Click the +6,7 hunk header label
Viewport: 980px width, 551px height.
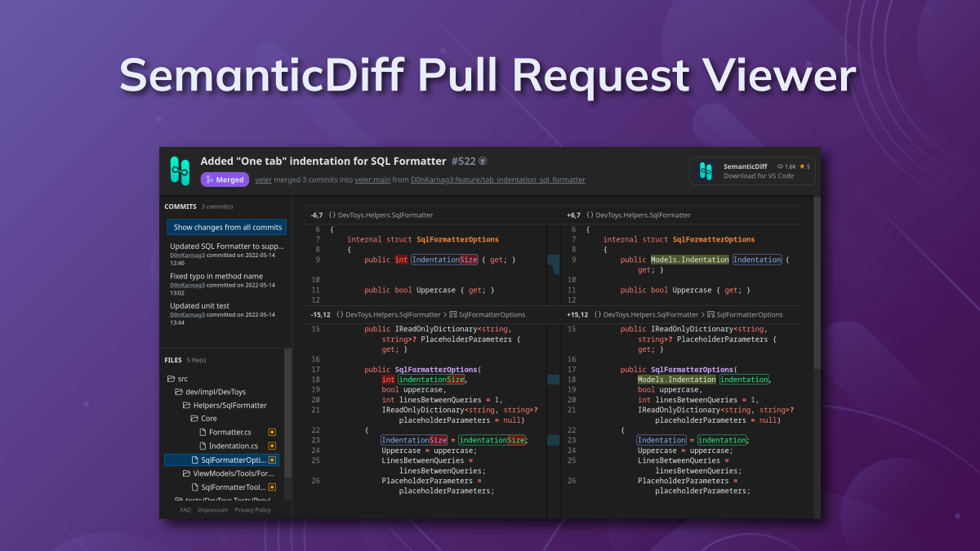(x=573, y=216)
